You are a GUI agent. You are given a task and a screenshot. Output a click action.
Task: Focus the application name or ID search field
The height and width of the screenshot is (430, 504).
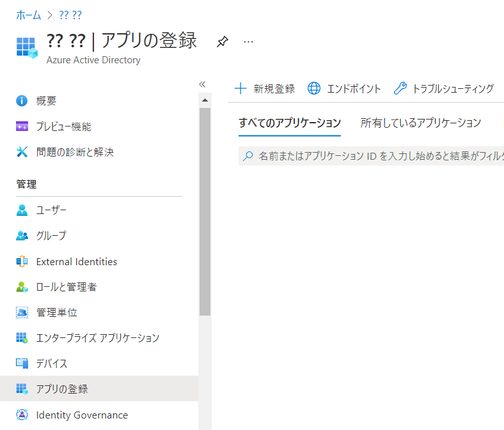tap(371, 156)
